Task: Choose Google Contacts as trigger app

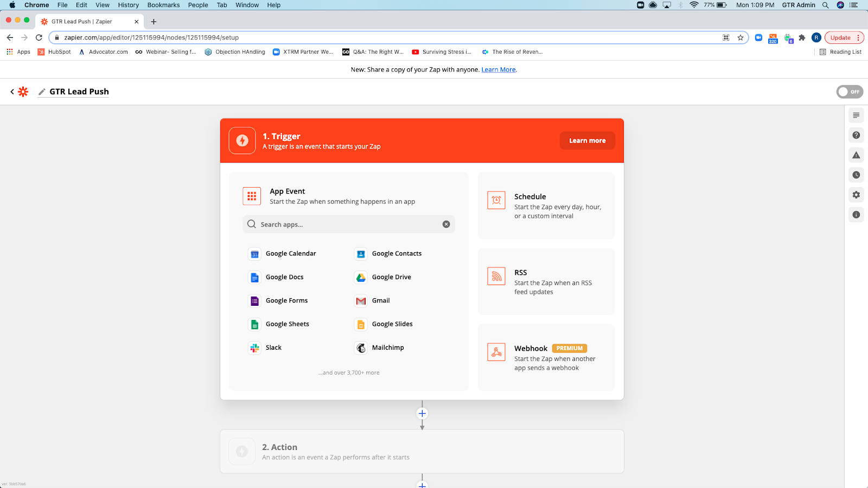Action: (388, 254)
